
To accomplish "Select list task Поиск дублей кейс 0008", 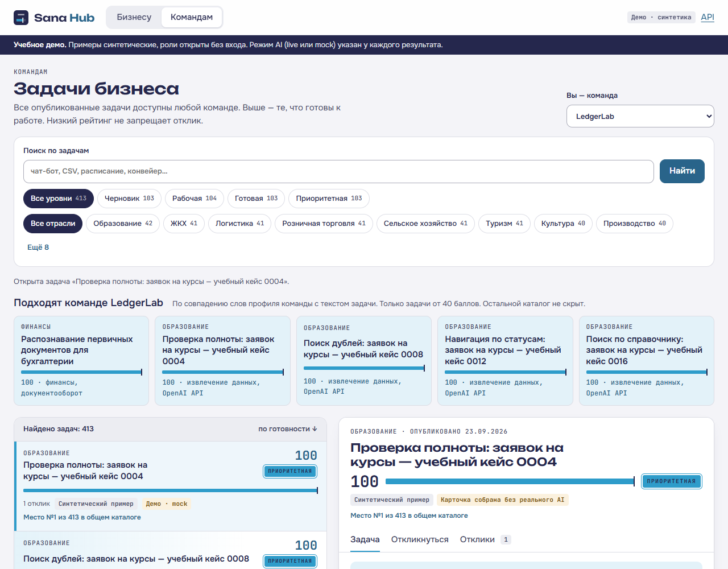I will (171, 551).
